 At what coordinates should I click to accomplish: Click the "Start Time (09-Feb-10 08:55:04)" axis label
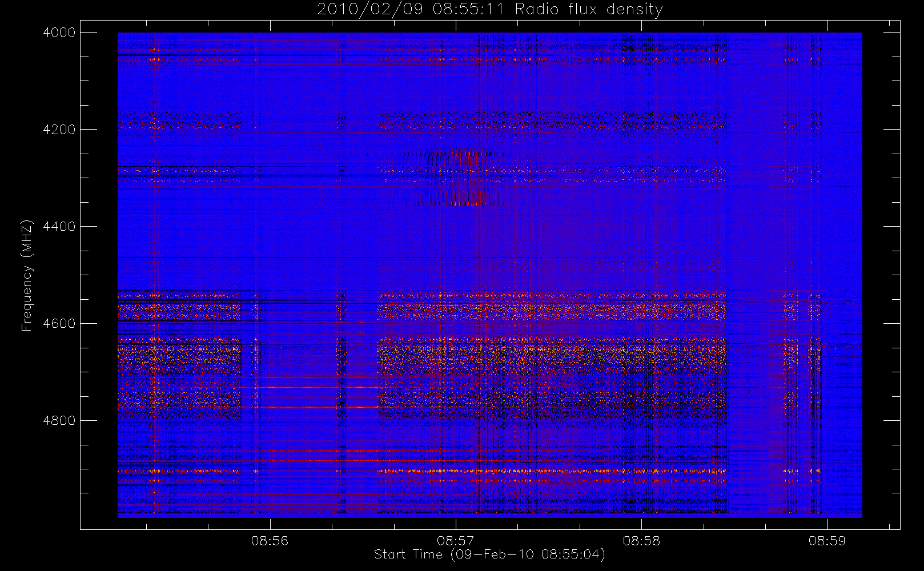coord(489,554)
